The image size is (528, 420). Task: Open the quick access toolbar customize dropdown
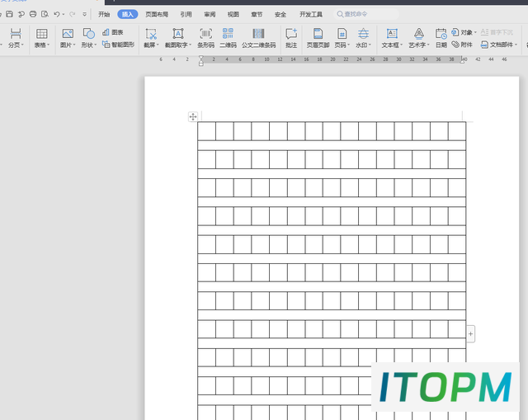[84, 14]
